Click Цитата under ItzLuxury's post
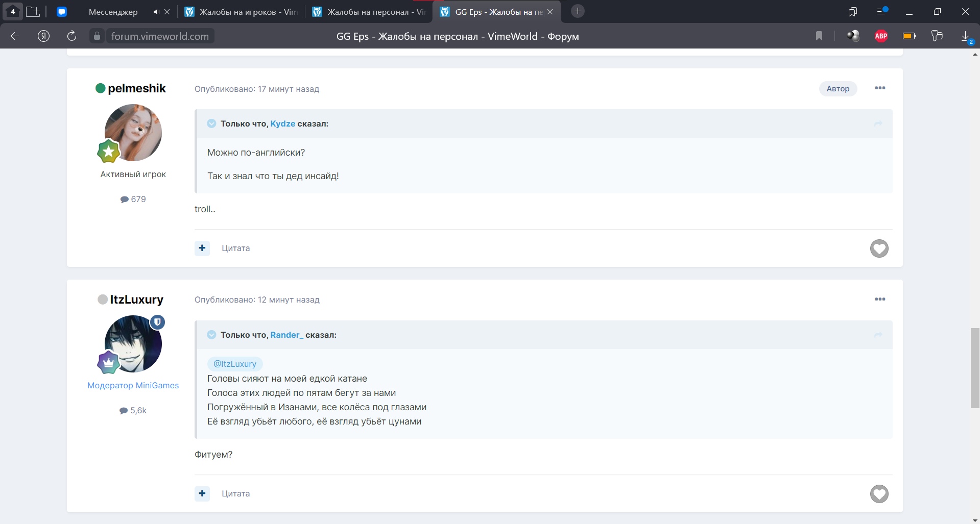 tap(235, 493)
